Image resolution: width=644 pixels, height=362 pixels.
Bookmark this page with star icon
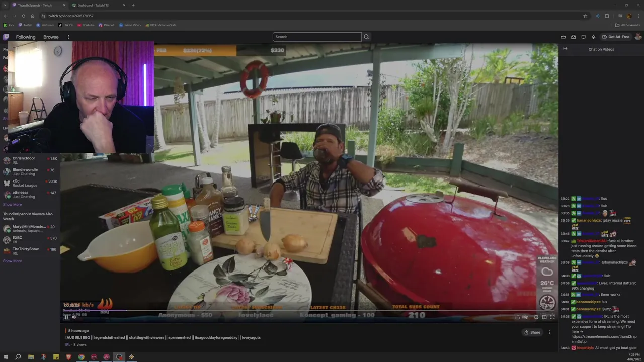585,16
